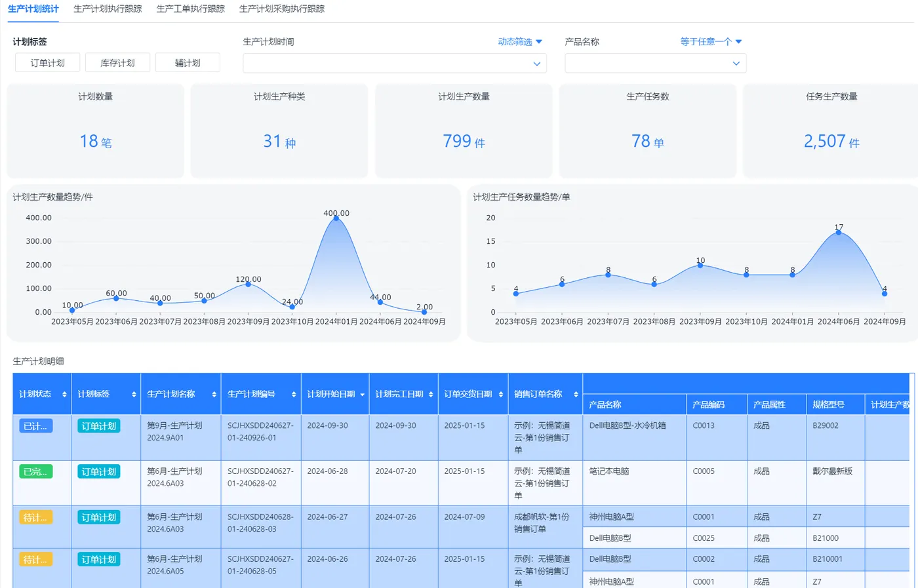This screenshot has width=918, height=588.
Task: Click the 400.00 peak data point
Action: coord(336,218)
